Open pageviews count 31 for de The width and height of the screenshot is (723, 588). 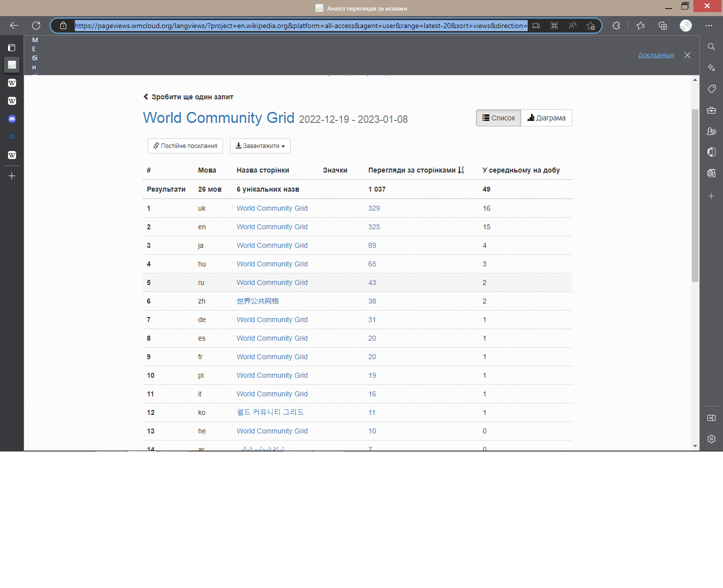coord(372,320)
